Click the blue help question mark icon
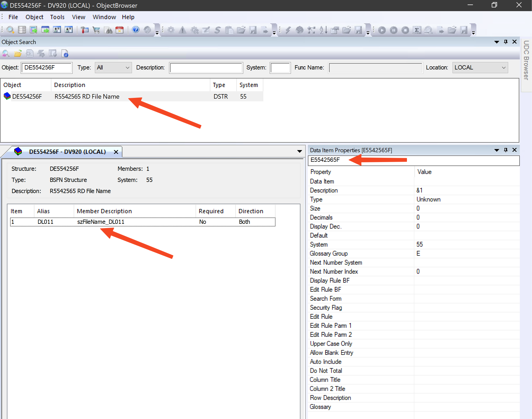 (136, 30)
